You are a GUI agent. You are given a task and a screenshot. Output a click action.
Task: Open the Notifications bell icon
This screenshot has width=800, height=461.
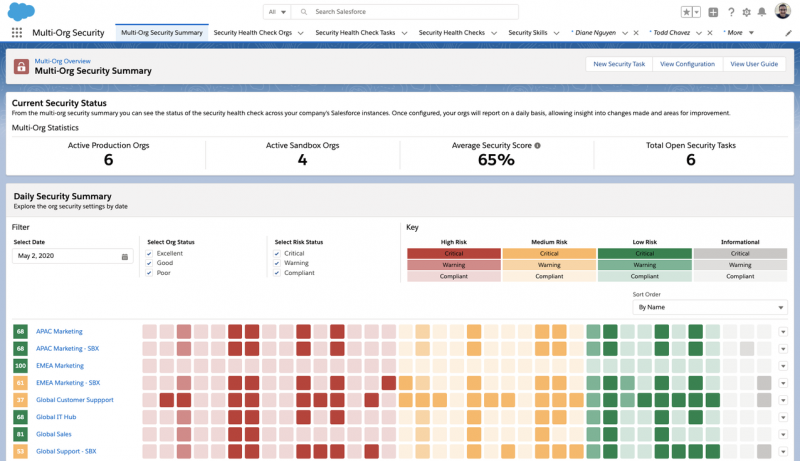coord(762,12)
